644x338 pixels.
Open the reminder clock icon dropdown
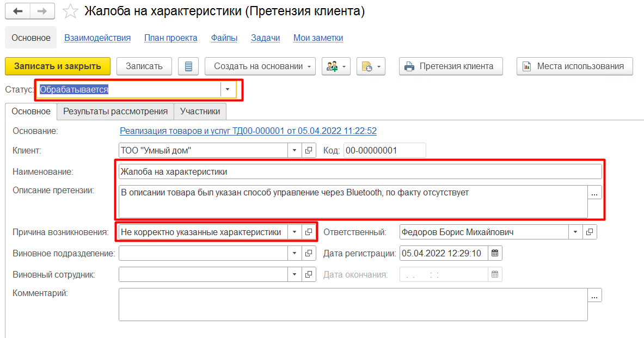(x=371, y=66)
